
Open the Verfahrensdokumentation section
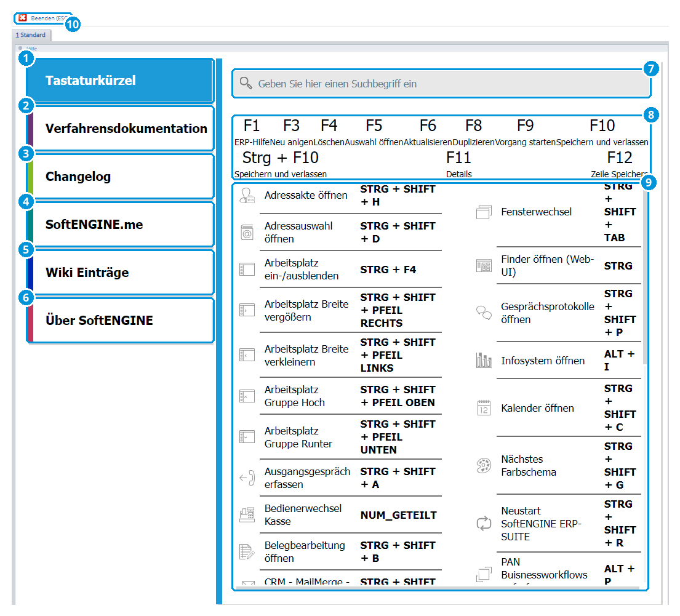(x=120, y=129)
